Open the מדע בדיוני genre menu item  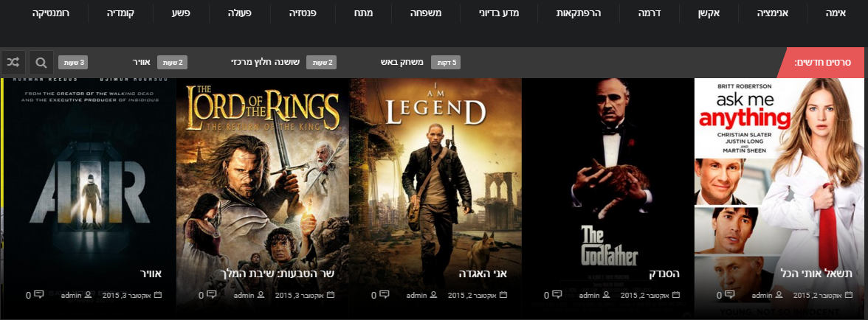click(499, 12)
